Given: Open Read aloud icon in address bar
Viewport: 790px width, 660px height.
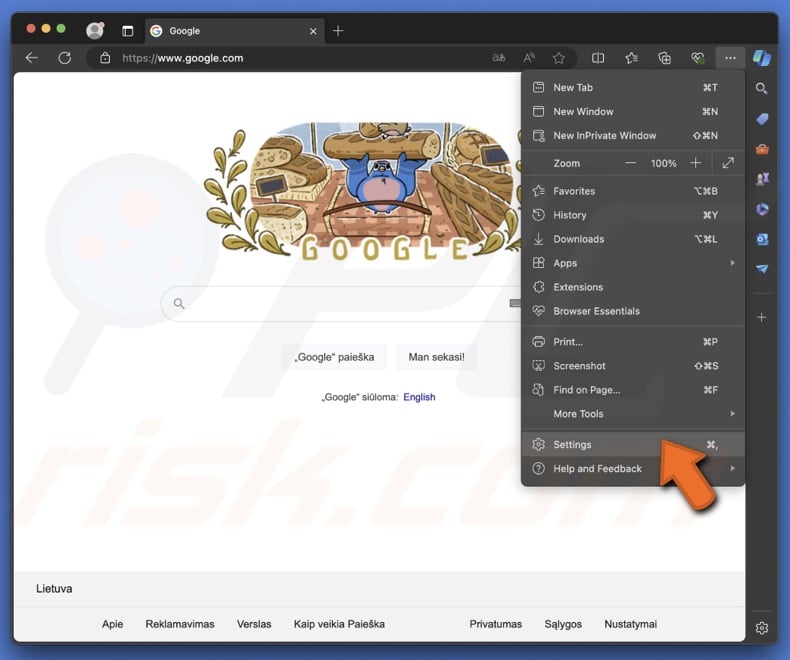Looking at the screenshot, I should point(529,58).
